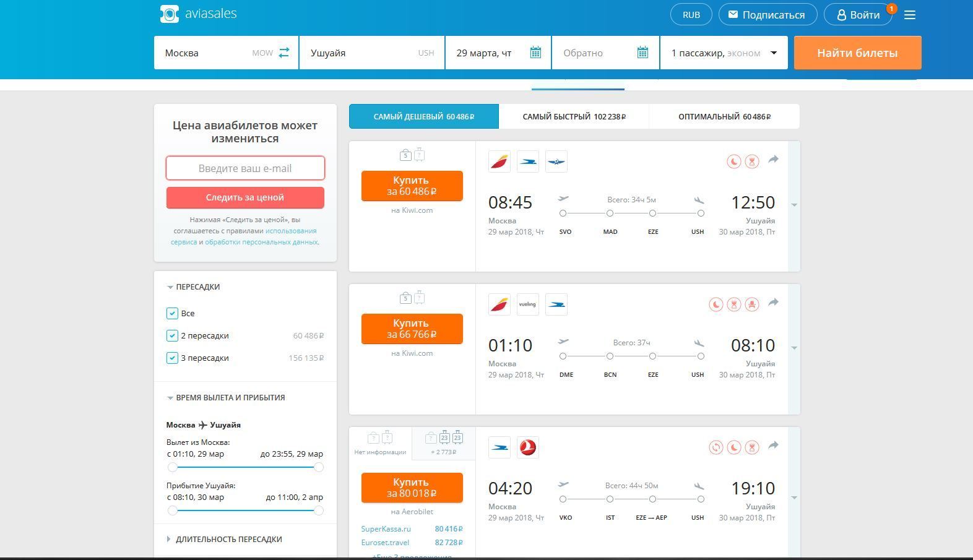This screenshot has height=560, width=973.
Task: Open the return date calendar icon
Action: pyautogui.click(x=642, y=53)
